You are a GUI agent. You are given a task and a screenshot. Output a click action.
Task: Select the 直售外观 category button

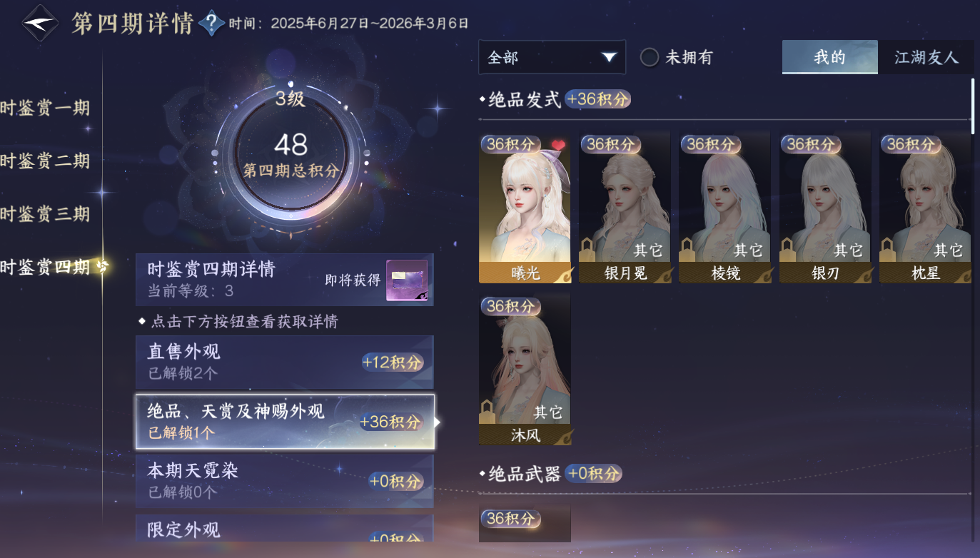(x=285, y=362)
